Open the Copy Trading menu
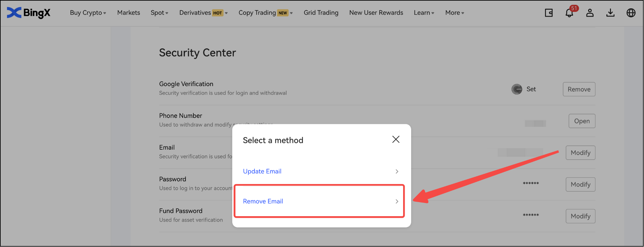Screen dimensions: 644x247 265,13
